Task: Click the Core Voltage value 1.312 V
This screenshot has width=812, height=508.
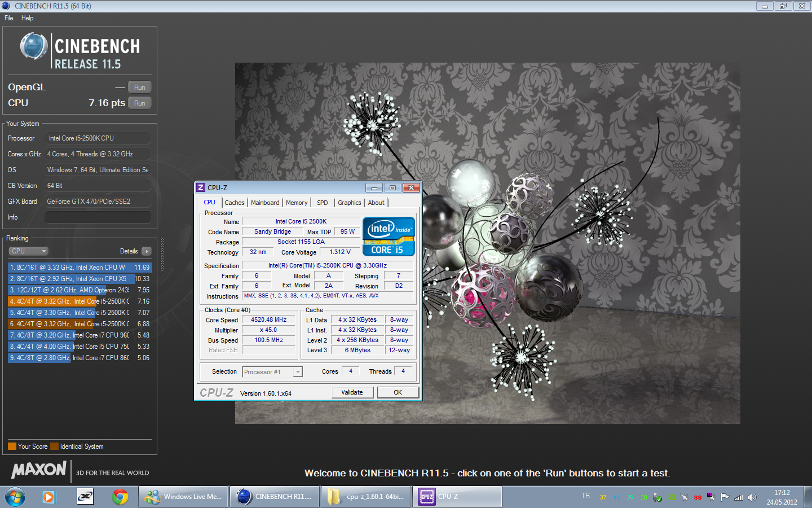Action: [340, 252]
